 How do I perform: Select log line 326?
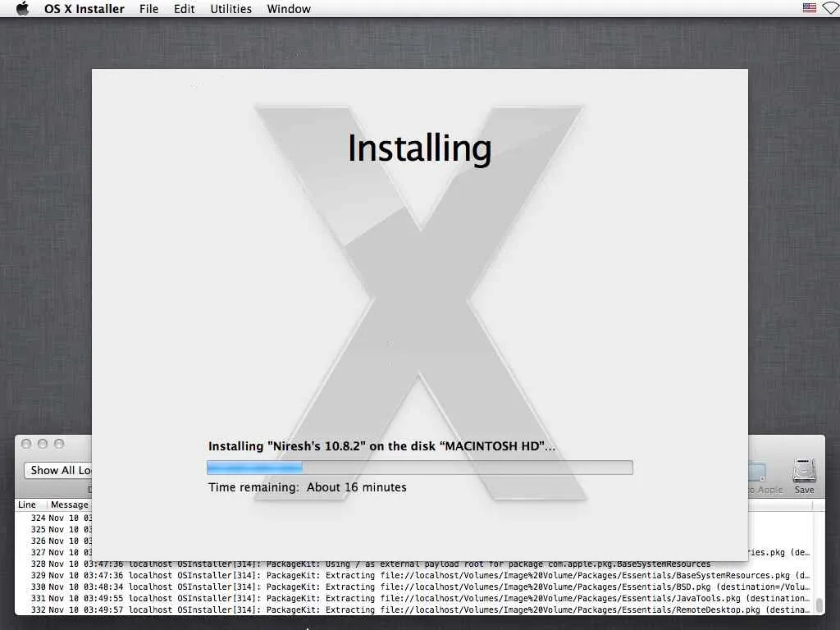(x=53, y=541)
